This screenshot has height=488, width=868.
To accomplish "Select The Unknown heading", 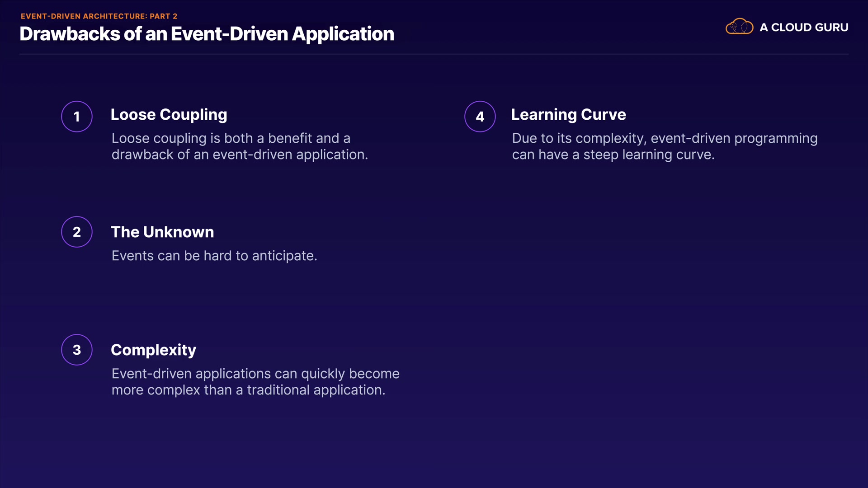I will (162, 232).
